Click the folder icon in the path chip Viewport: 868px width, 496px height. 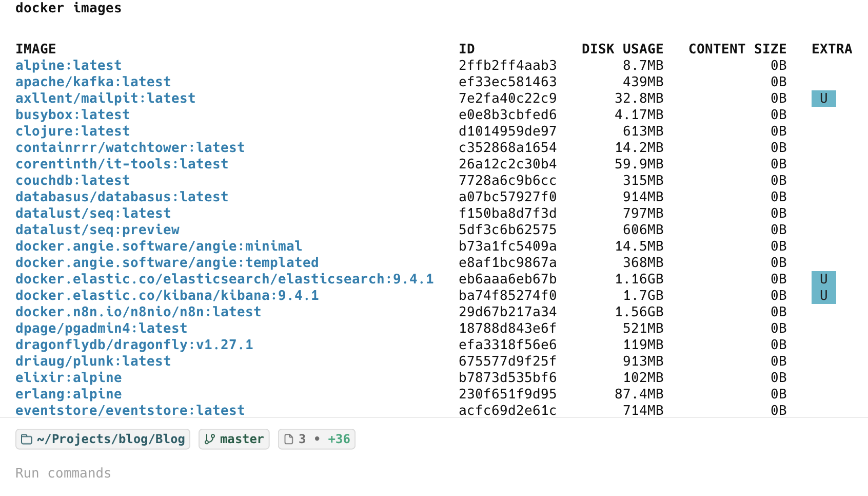[x=27, y=440]
